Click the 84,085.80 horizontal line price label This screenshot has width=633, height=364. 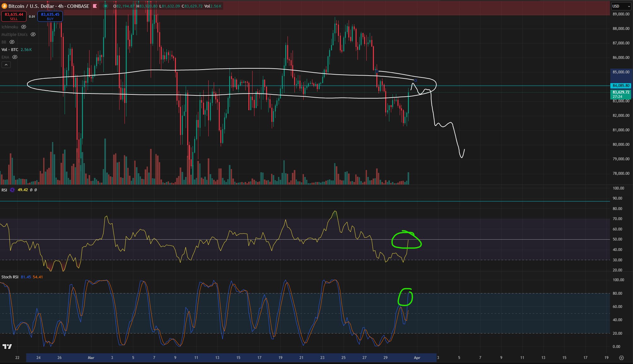(621, 86)
